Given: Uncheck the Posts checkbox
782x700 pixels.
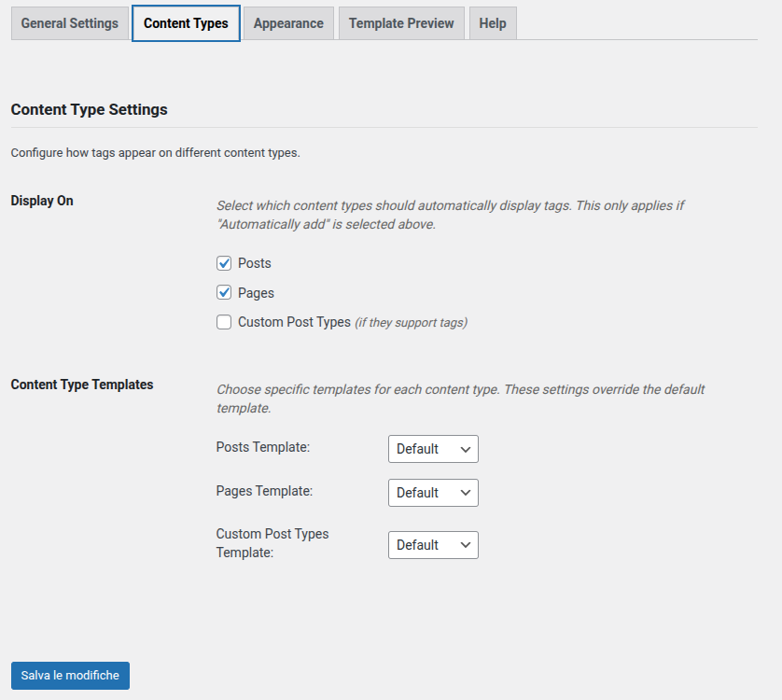Looking at the screenshot, I should coord(224,263).
